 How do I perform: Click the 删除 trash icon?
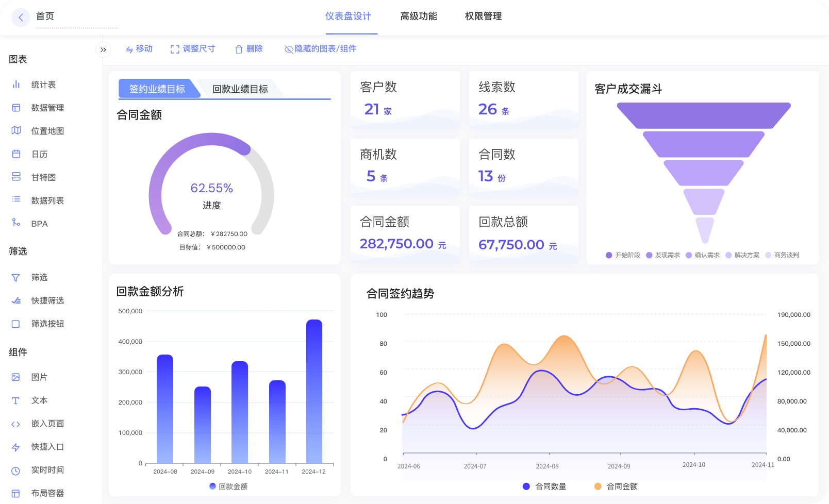[239, 49]
